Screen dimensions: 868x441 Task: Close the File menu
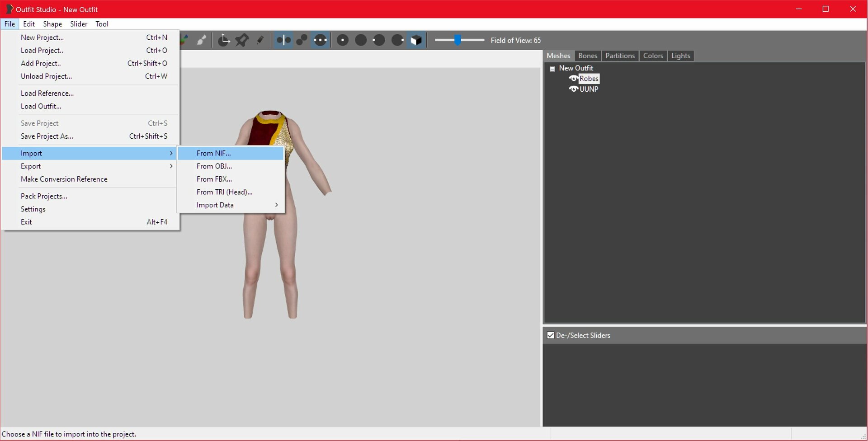[9, 24]
